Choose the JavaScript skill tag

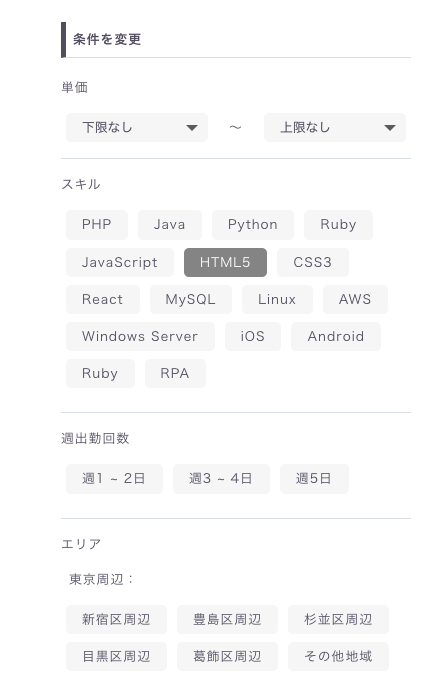click(x=120, y=262)
